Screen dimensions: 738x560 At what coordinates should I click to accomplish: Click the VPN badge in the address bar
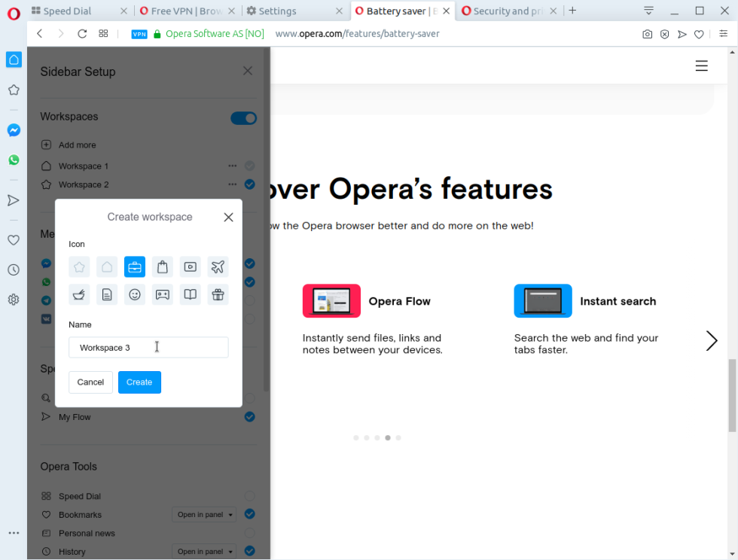[x=139, y=34]
